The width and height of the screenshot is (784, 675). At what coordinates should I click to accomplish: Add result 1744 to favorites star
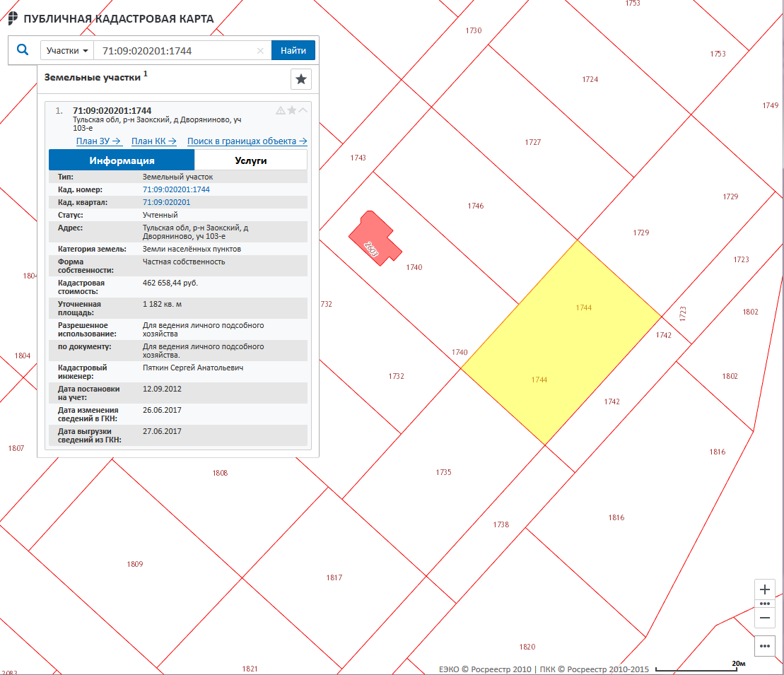point(292,110)
